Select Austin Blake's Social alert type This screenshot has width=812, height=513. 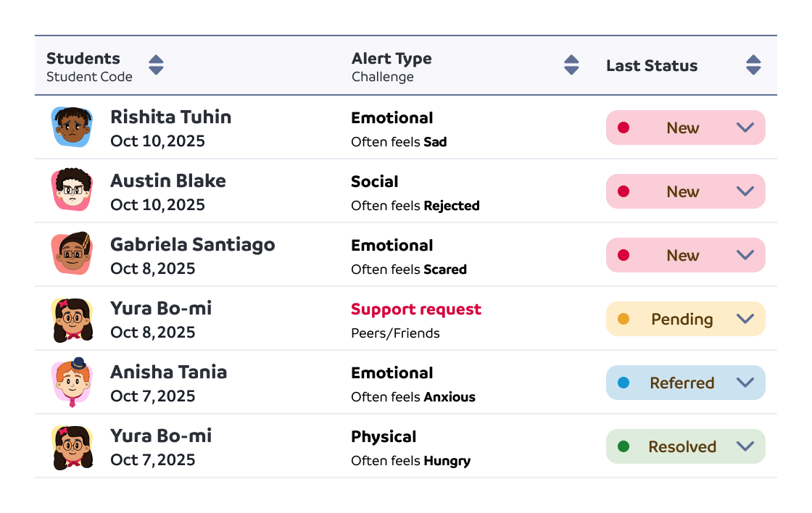(x=375, y=182)
